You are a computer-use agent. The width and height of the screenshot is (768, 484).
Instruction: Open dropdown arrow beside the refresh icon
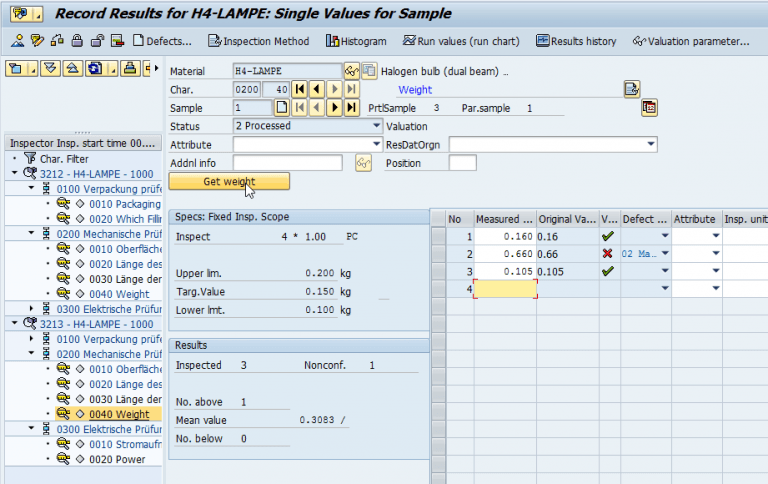tap(113, 69)
